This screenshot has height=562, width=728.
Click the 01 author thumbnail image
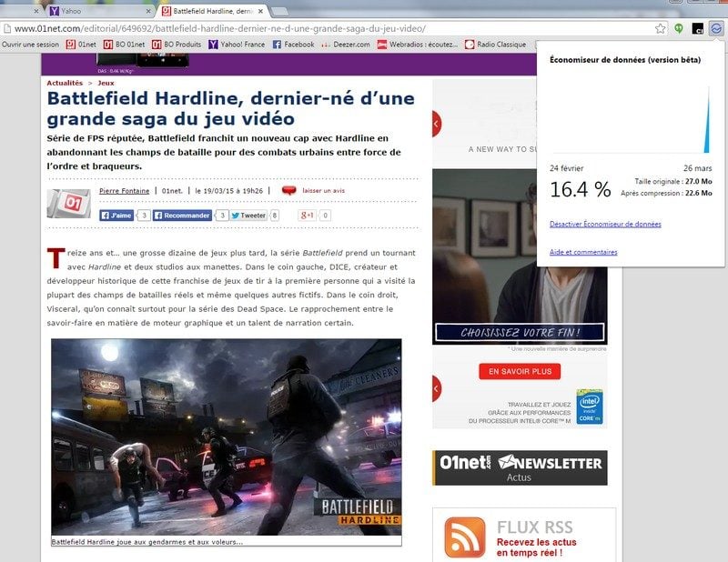(x=69, y=203)
